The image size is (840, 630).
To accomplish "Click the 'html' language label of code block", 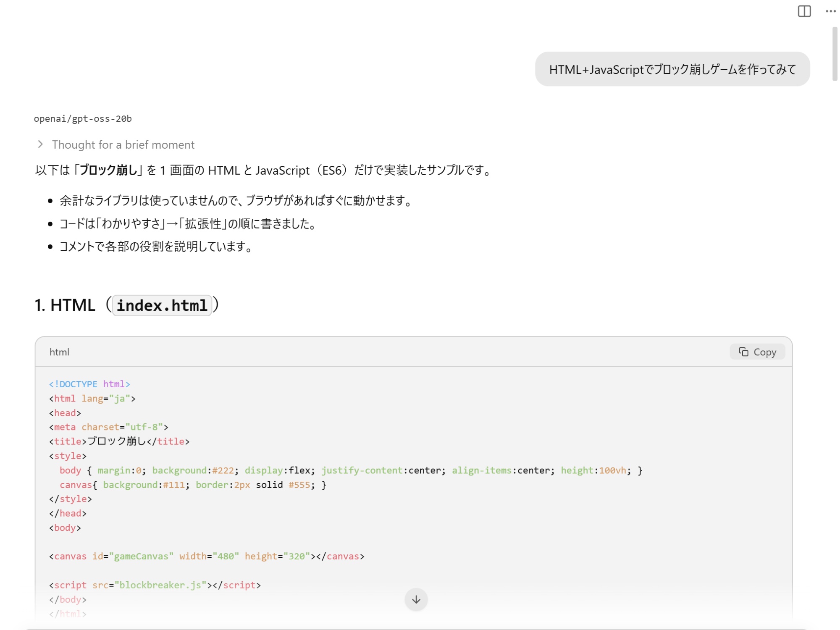I will 59,352.
